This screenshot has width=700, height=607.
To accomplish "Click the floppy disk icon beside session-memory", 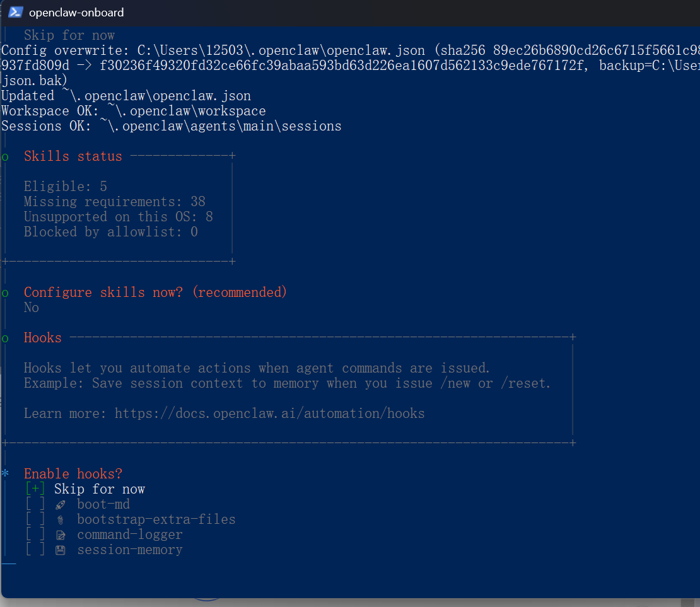I will click(x=61, y=550).
